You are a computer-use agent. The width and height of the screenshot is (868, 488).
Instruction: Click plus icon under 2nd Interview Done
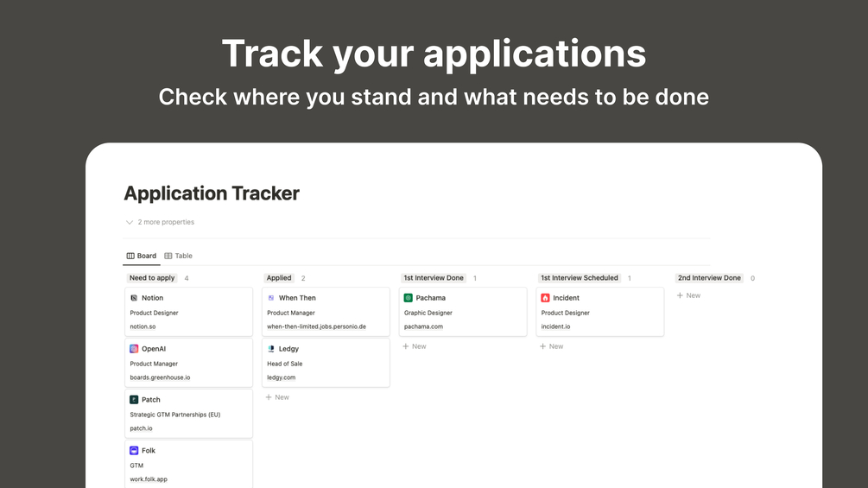(x=680, y=295)
